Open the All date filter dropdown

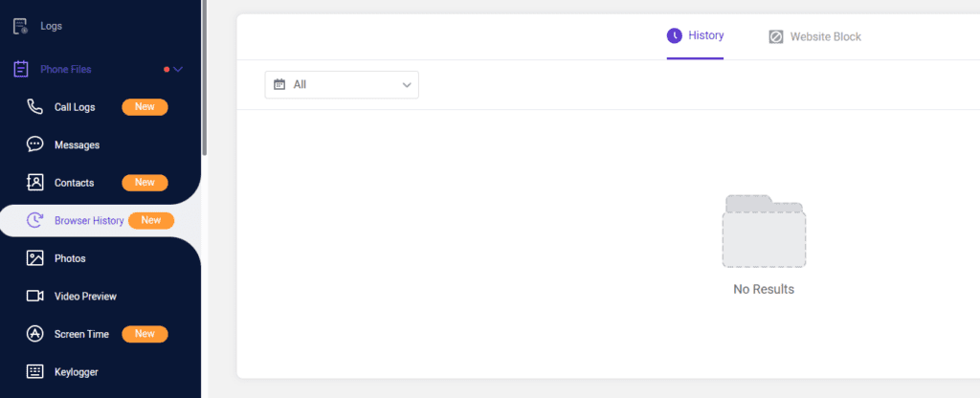[x=342, y=84]
